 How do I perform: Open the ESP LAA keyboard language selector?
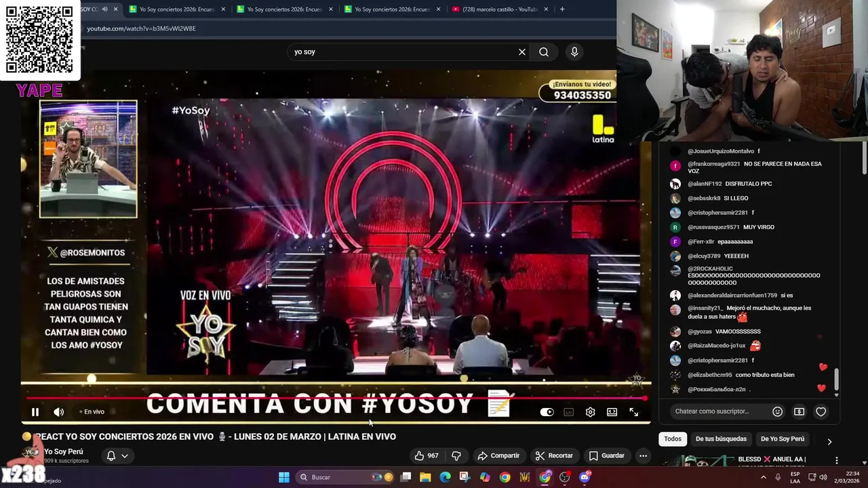pyautogui.click(x=795, y=477)
